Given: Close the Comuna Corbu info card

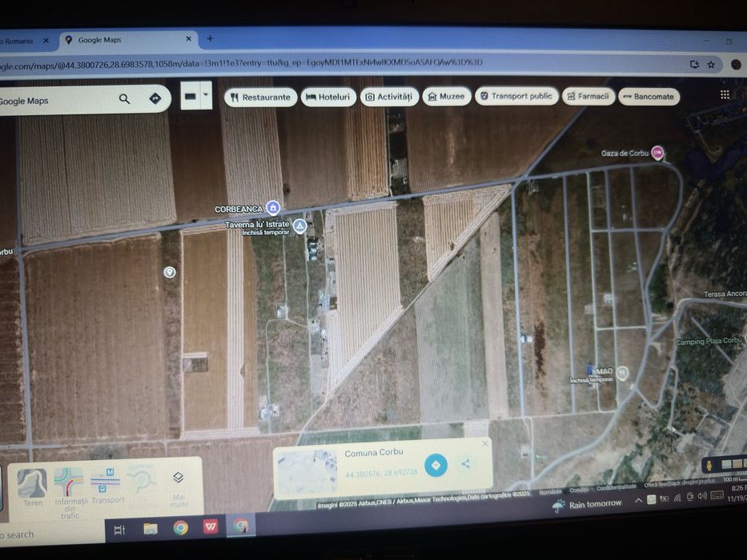Looking at the screenshot, I should [x=485, y=444].
